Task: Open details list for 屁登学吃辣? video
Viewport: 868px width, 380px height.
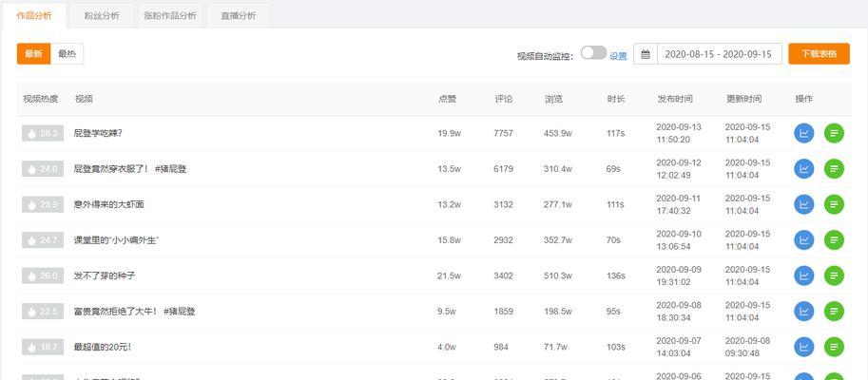Action: point(834,133)
